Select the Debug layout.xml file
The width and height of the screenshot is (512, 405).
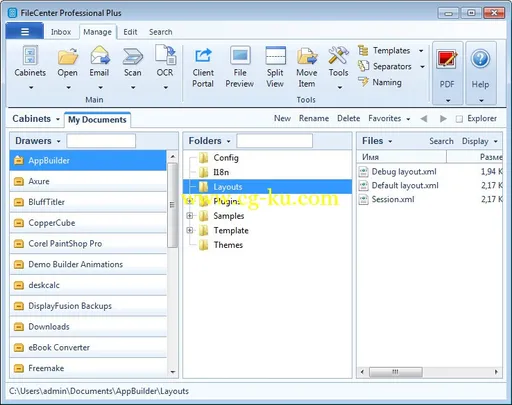pos(404,172)
